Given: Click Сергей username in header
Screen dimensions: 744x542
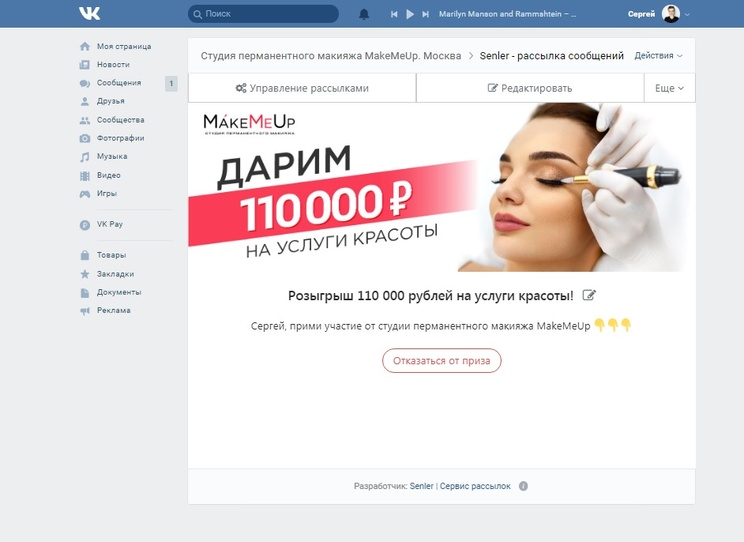Looking at the screenshot, I should tap(641, 14).
